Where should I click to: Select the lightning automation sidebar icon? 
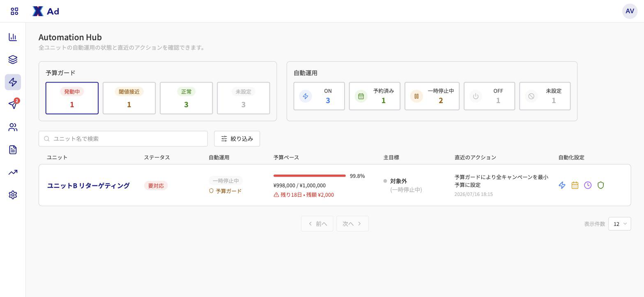(13, 82)
